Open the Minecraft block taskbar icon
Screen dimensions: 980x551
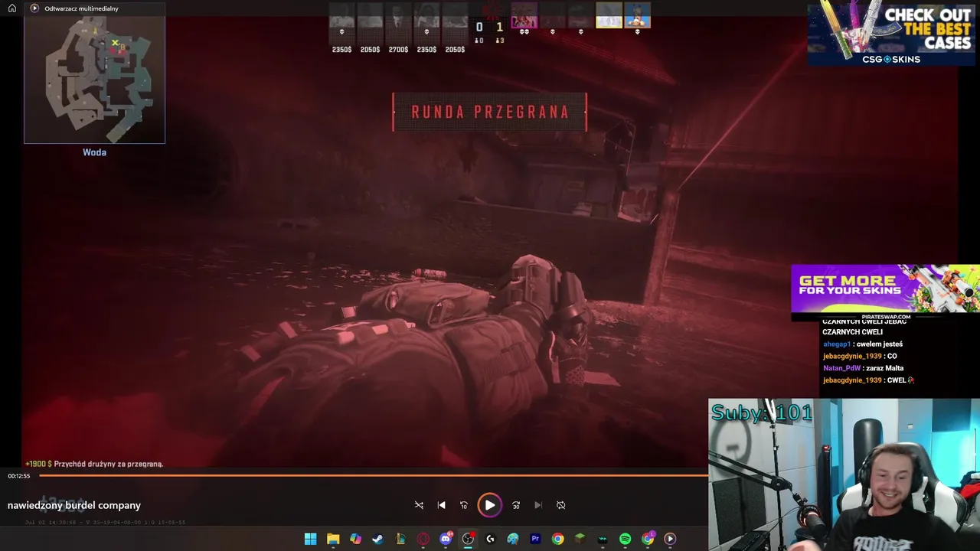(x=580, y=539)
